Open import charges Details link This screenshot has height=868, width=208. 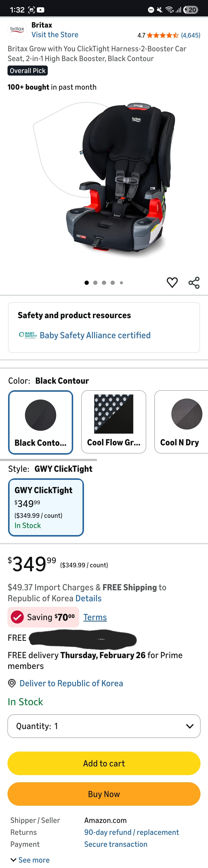click(x=89, y=598)
